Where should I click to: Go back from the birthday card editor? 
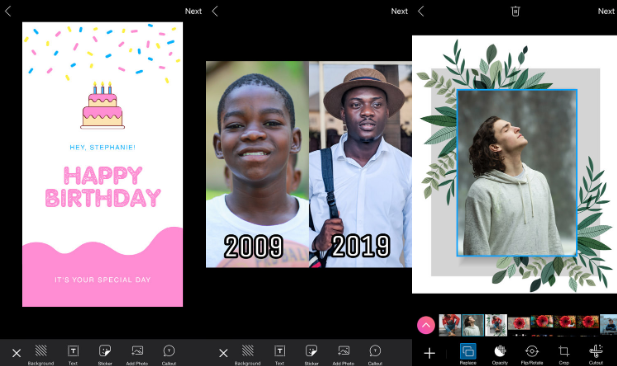(8, 11)
